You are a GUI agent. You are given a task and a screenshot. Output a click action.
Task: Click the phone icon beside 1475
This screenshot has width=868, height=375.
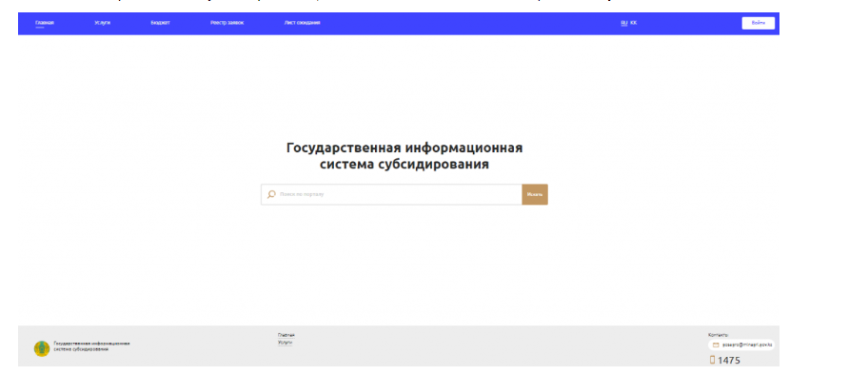pyautogui.click(x=713, y=360)
